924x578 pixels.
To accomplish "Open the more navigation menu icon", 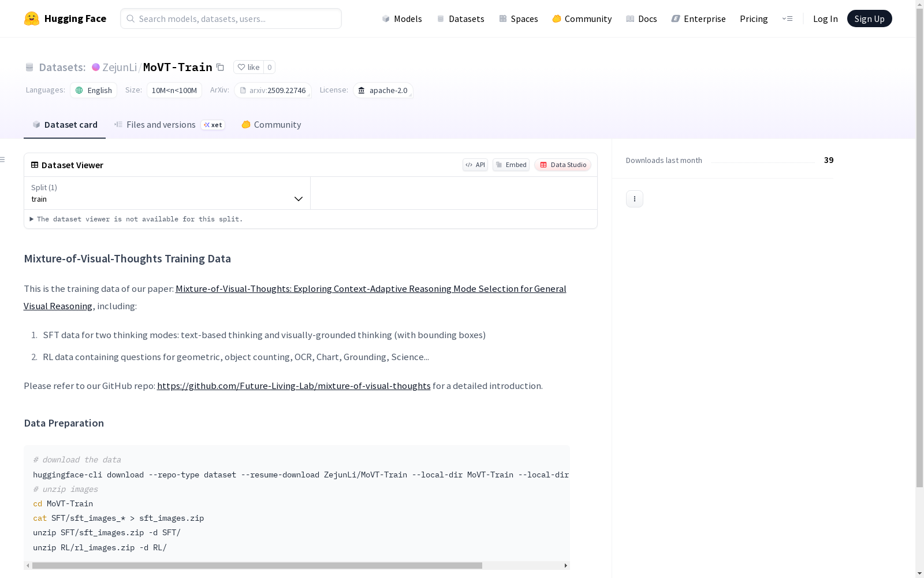I will point(787,18).
